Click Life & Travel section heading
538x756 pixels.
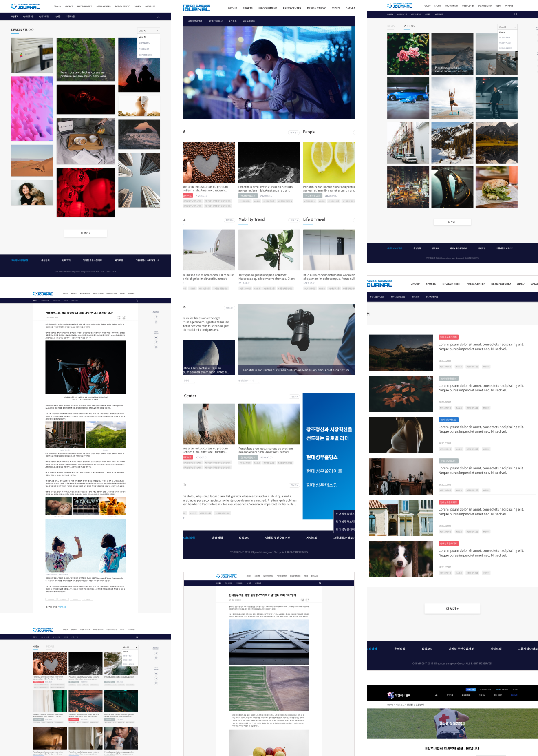point(314,219)
